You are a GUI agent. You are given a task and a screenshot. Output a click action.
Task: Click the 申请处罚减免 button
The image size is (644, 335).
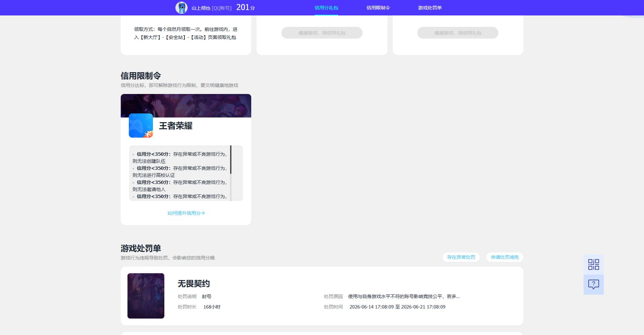point(505,257)
